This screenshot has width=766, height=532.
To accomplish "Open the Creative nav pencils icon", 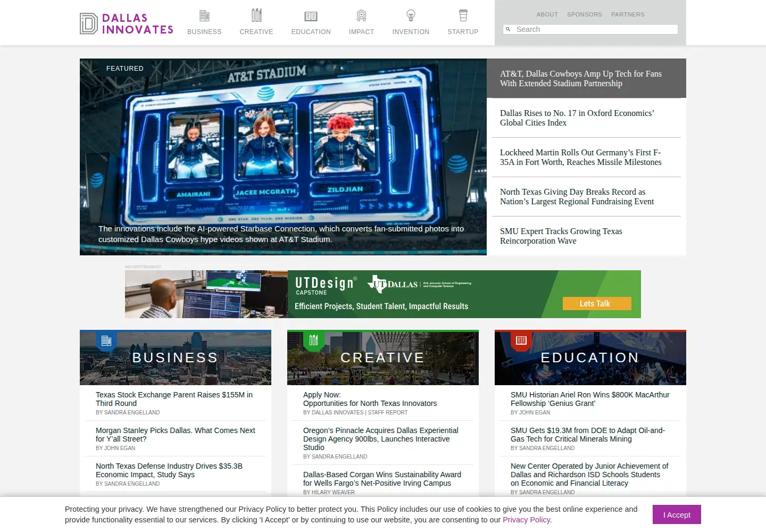I will coord(256,15).
